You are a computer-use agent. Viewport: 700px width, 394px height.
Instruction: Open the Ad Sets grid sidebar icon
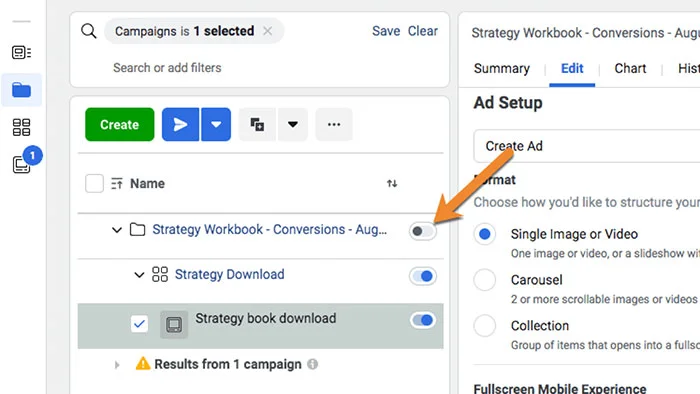pyautogui.click(x=21, y=127)
